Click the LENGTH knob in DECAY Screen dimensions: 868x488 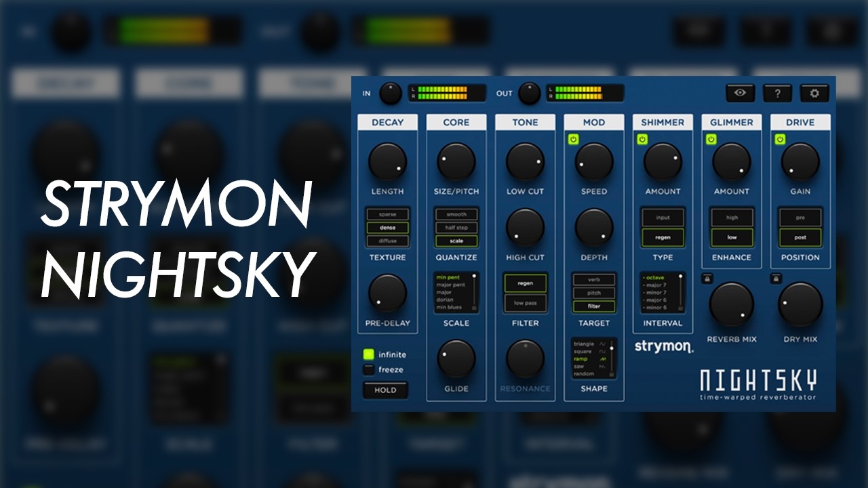click(x=387, y=162)
